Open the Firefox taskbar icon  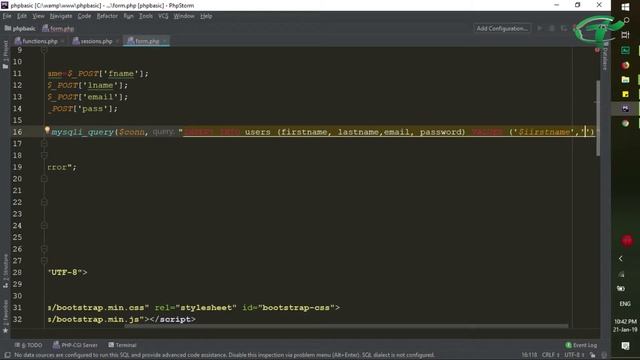625,65
